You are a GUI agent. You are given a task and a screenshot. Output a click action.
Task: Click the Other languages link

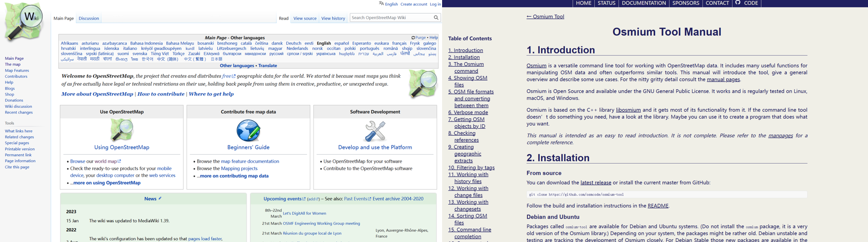point(237,66)
